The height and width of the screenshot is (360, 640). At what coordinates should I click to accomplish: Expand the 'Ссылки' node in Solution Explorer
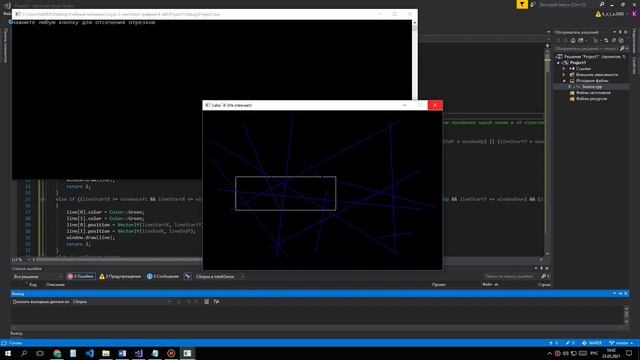point(564,69)
